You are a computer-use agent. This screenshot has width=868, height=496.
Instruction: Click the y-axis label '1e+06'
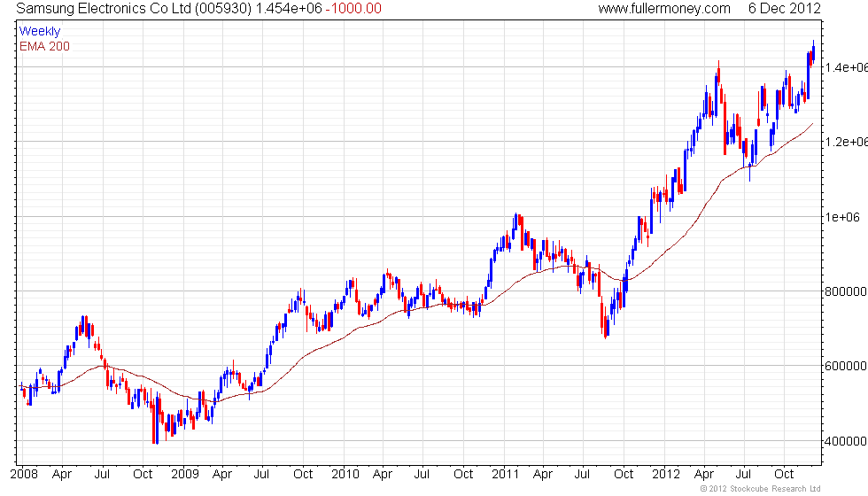click(842, 217)
